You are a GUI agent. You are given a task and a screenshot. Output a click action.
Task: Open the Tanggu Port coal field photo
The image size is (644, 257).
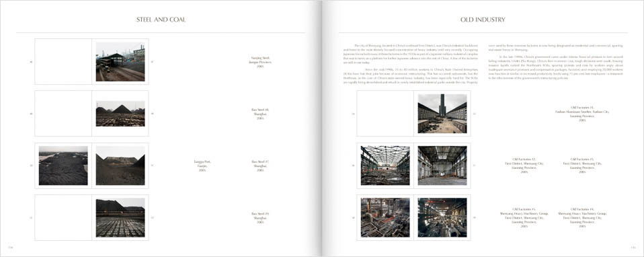pyautogui.click(x=63, y=166)
